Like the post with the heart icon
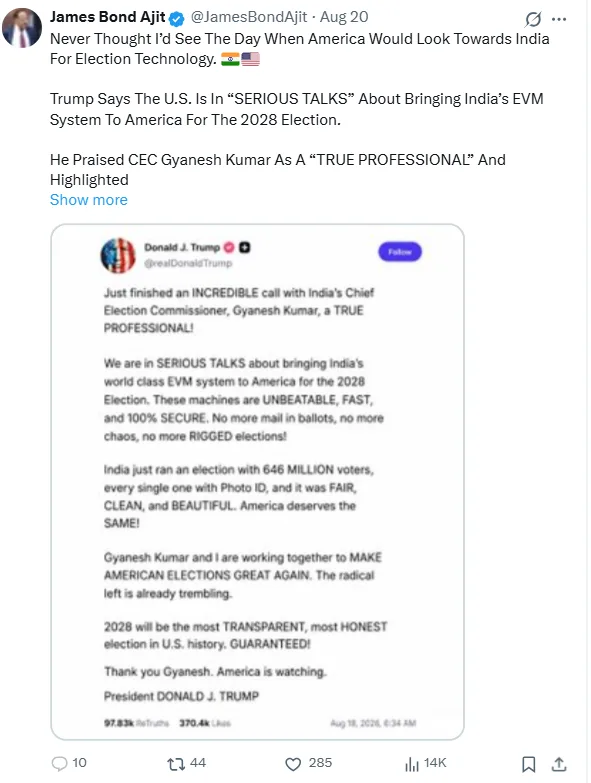This screenshot has height=783, width=591. coord(293,764)
